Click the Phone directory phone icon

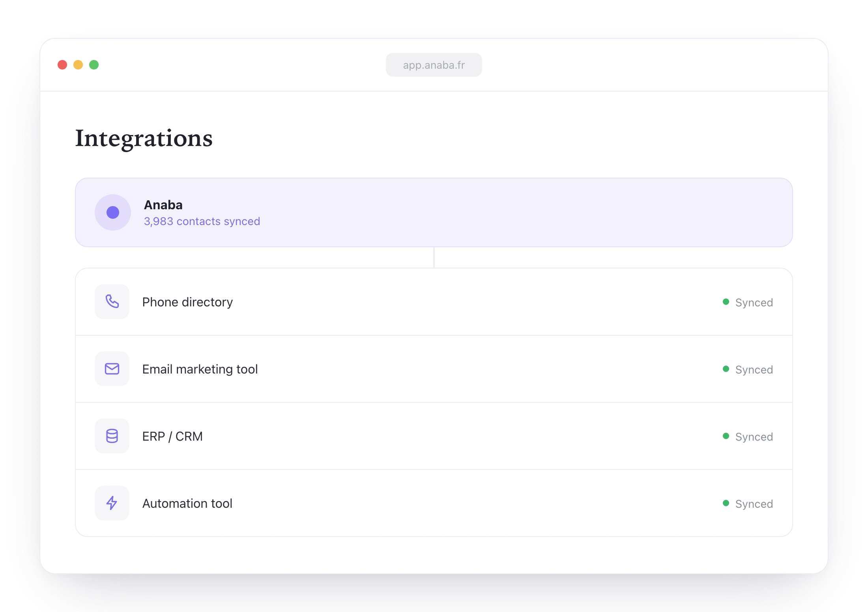tap(112, 302)
